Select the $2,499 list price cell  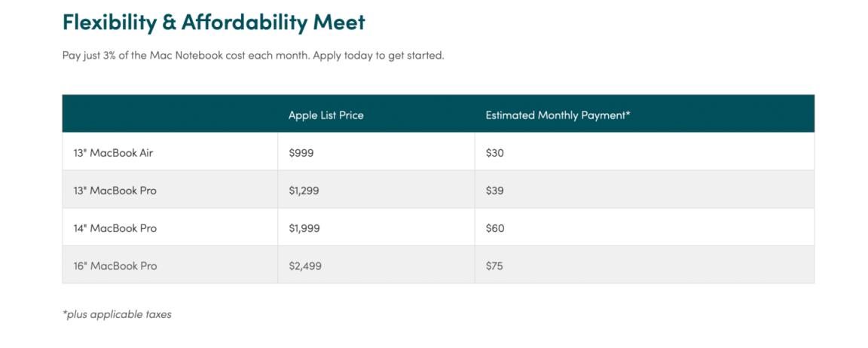(x=304, y=266)
